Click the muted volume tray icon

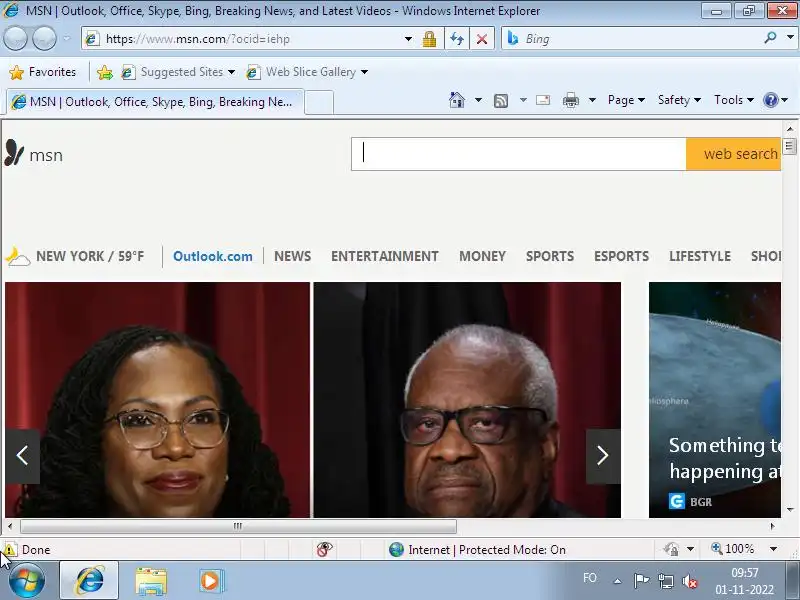point(690,581)
